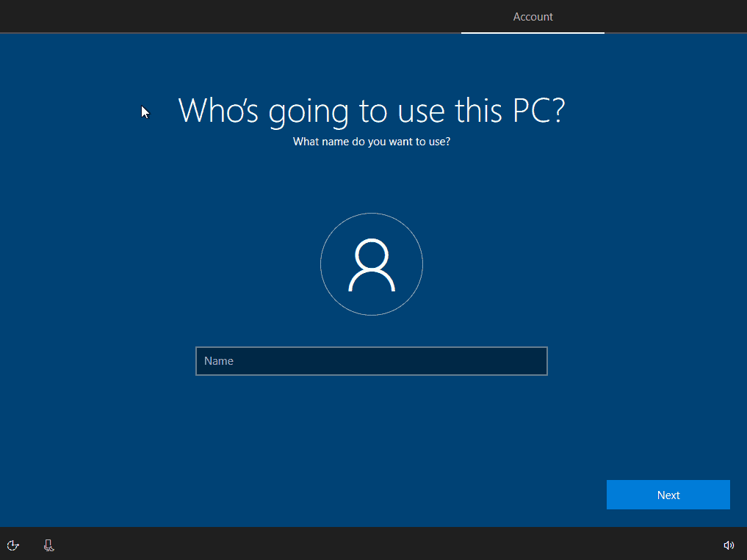
Task: Click inside the Name text field
Action: click(371, 360)
